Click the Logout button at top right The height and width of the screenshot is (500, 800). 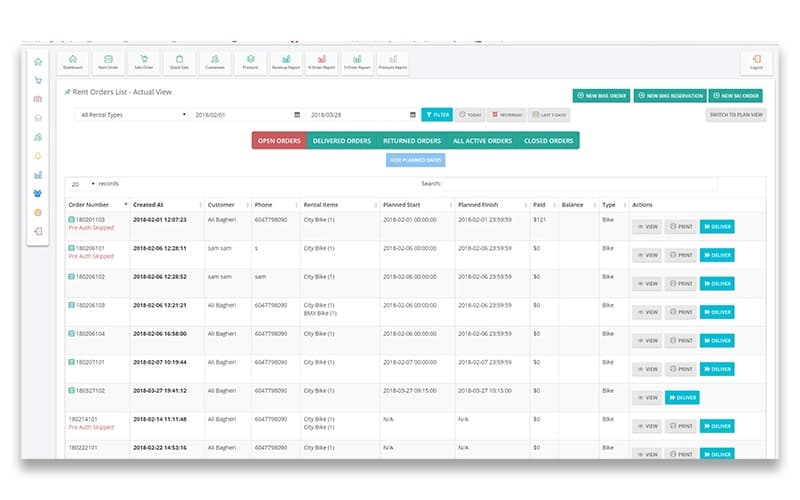756,62
